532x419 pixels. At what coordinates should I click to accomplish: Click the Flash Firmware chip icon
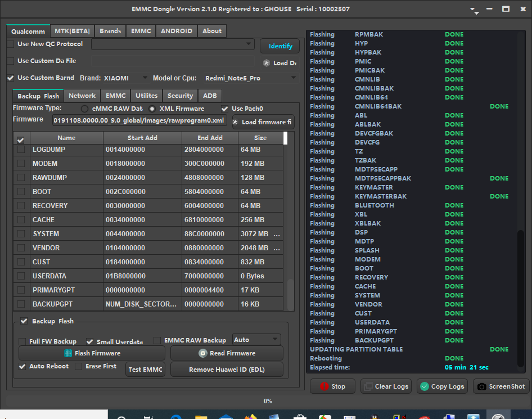(x=68, y=353)
